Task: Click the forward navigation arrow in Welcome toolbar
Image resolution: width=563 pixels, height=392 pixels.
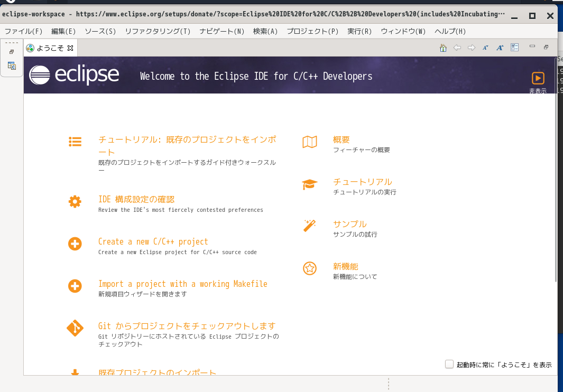Action: click(x=472, y=48)
